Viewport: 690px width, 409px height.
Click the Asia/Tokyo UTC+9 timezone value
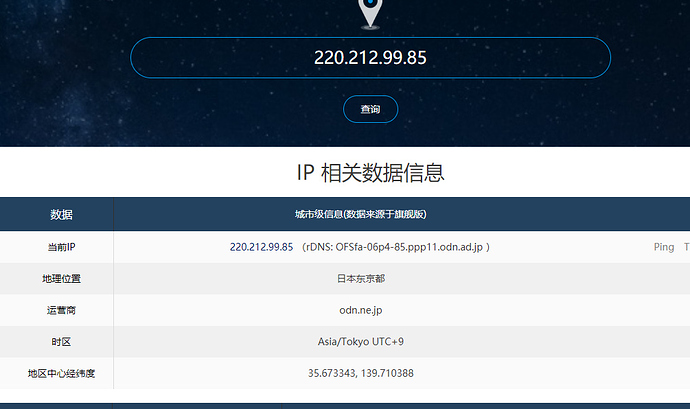pyautogui.click(x=360, y=342)
